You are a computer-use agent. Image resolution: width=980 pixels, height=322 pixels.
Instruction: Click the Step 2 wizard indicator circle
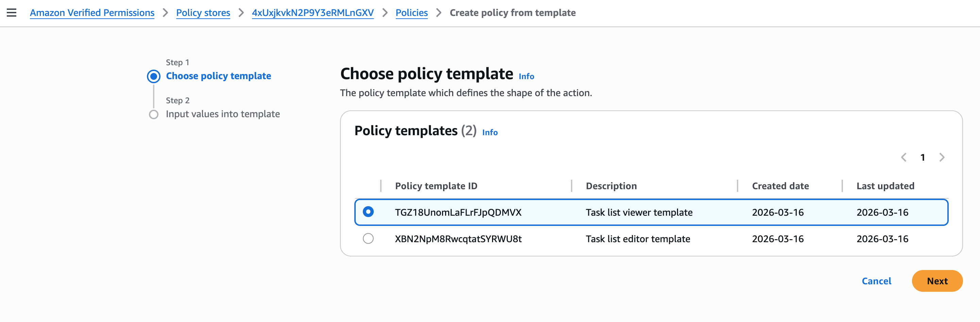click(x=154, y=114)
